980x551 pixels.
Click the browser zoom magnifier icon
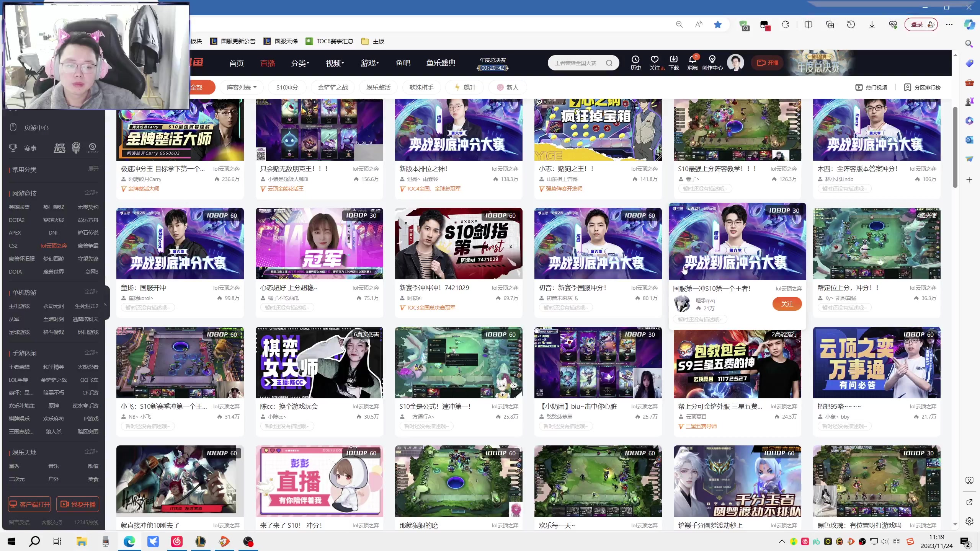click(x=679, y=25)
